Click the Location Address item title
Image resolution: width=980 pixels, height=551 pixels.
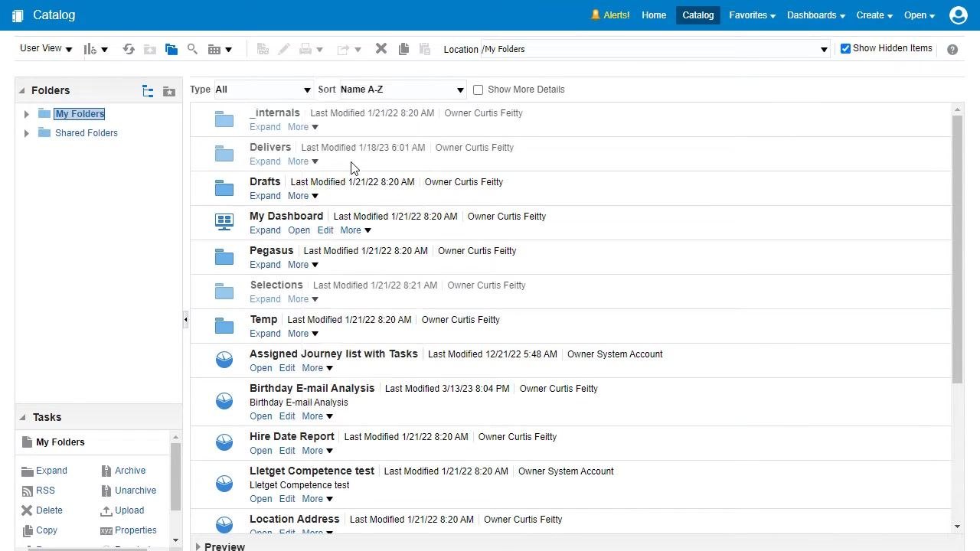[294, 519]
